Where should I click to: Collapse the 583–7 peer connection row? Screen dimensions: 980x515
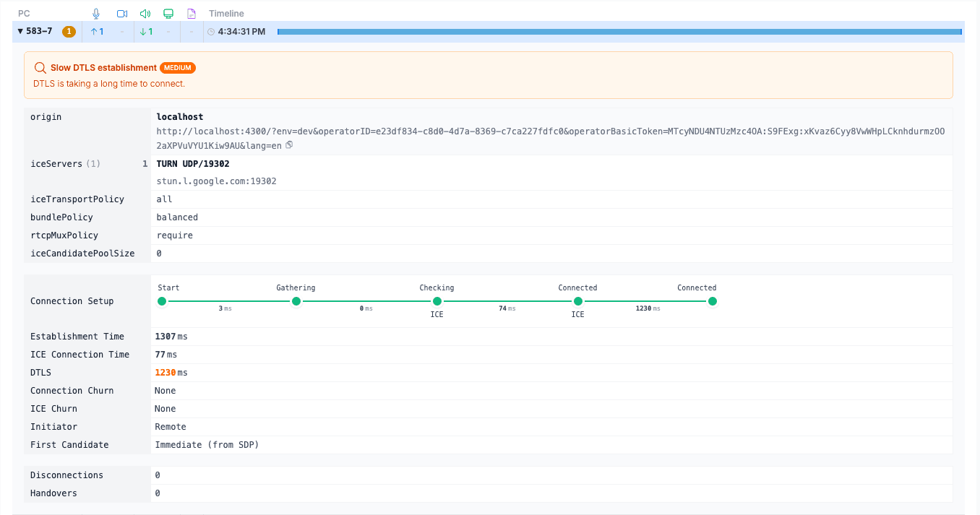coord(20,31)
